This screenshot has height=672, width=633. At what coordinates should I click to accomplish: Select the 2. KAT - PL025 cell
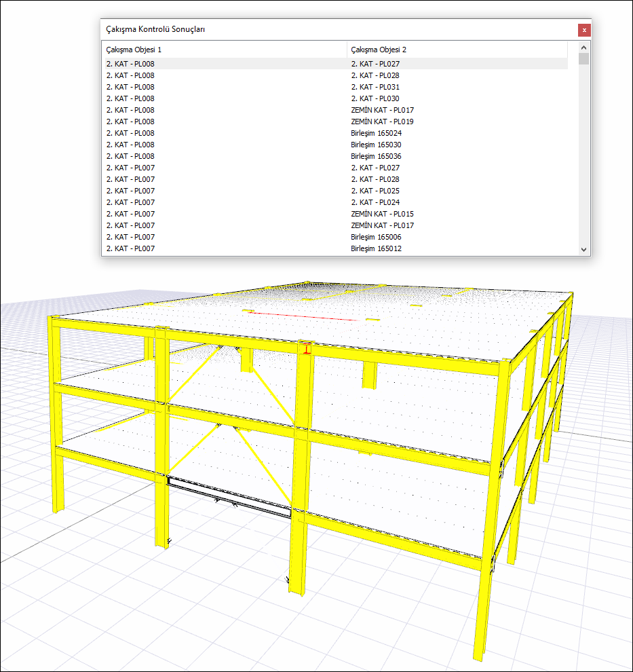[375, 191]
